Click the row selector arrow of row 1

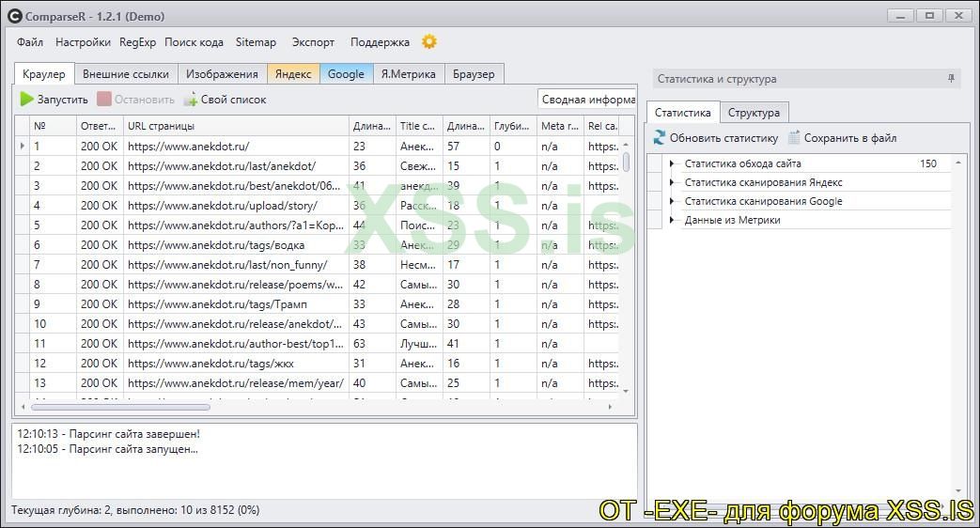click(x=23, y=146)
